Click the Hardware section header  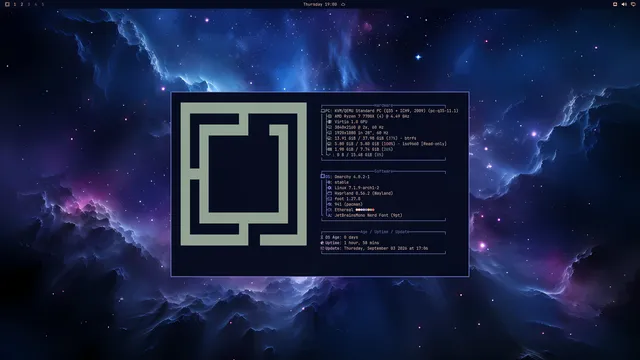(383, 105)
